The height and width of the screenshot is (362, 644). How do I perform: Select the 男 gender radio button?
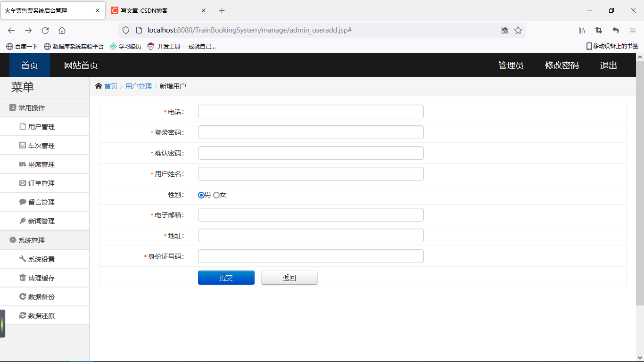[x=201, y=195]
